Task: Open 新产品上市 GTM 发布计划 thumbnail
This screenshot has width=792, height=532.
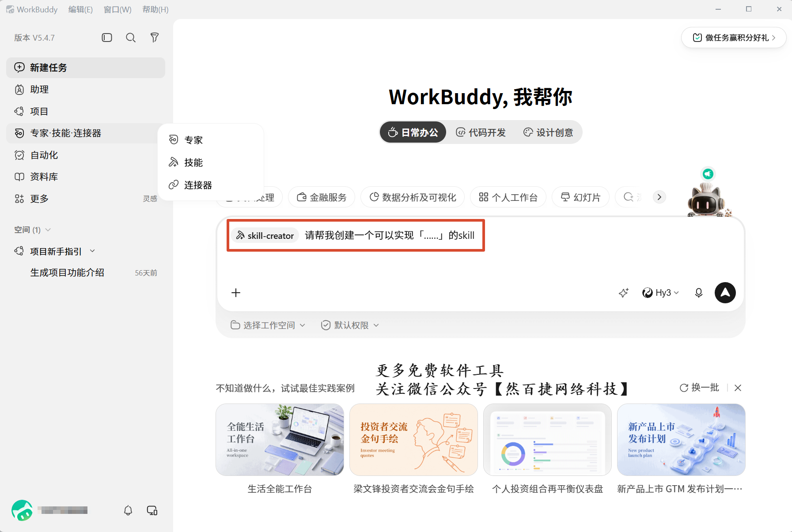Action: coord(681,440)
